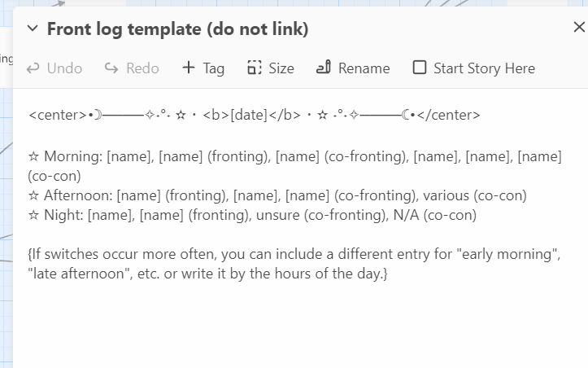Place cursor in the Afternoon entry line
Image resolution: width=588 pixels, height=368 pixels.
tap(277, 195)
